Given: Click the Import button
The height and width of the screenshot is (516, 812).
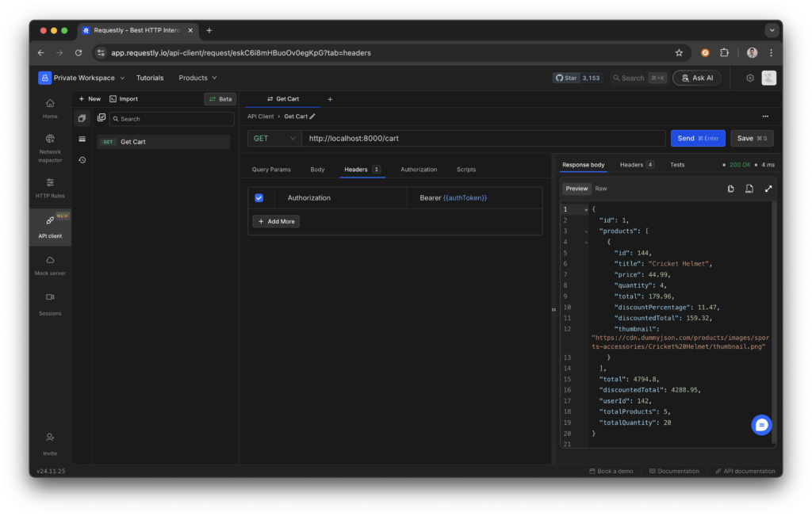Looking at the screenshot, I should 123,99.
